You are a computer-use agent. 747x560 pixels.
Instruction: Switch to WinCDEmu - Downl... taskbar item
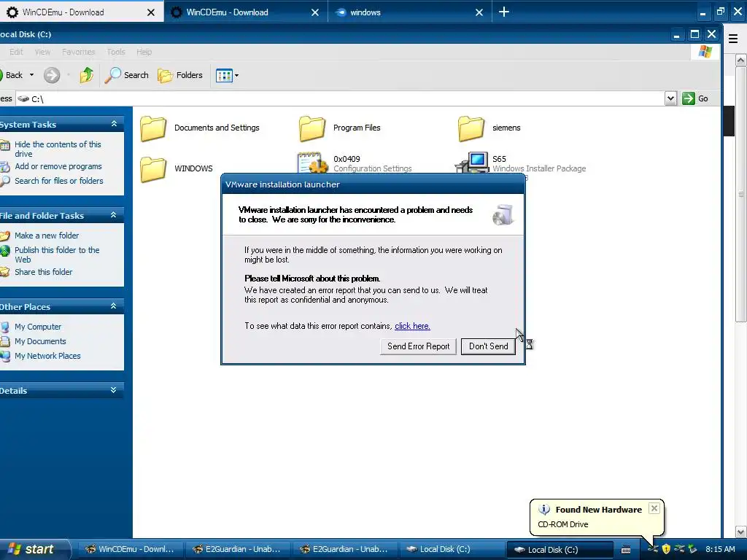(130, 549)
